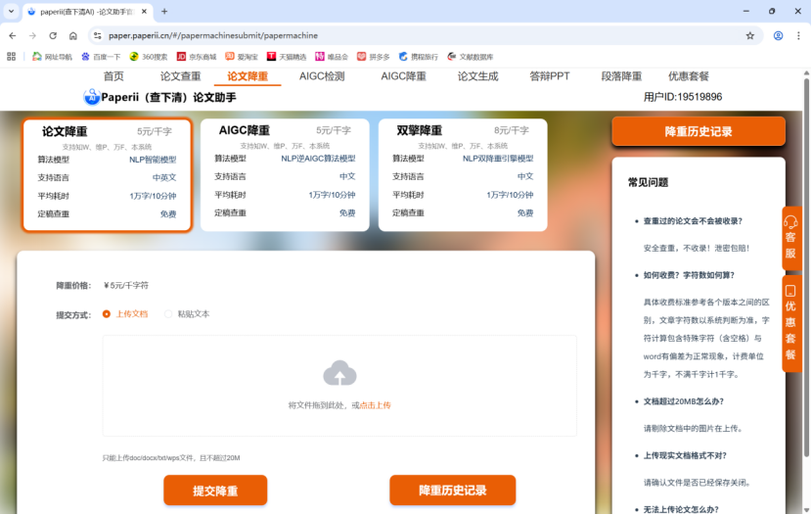Image resolution: width=812 pixels, height=515 pixels.
Task: Reload the current page
Action: (x=53, y=36)
